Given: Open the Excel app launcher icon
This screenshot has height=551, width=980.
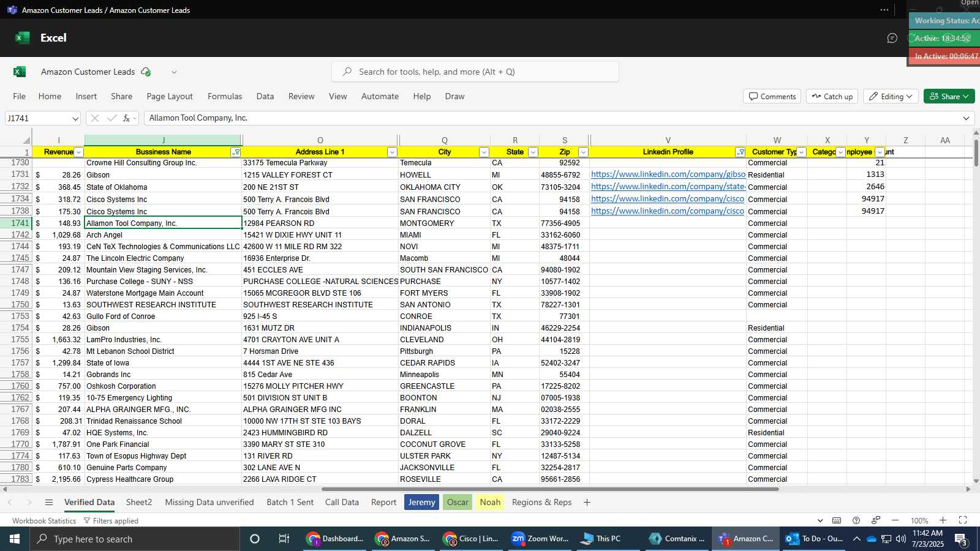Looking at the screenshot, I should 23,38.
